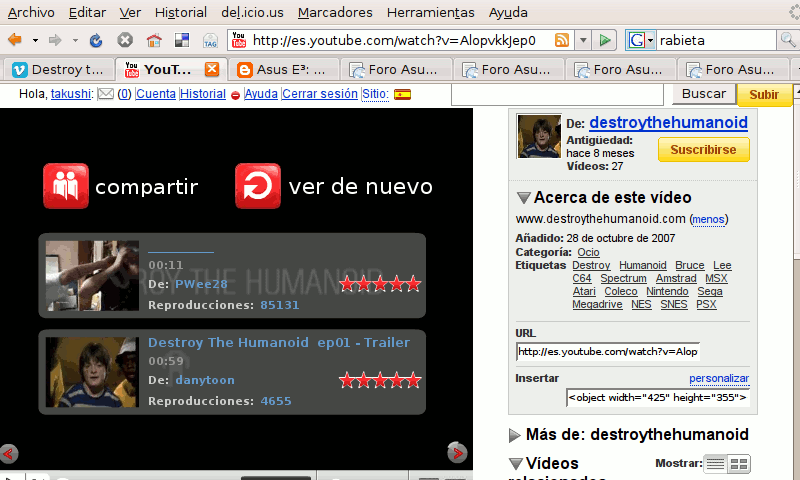Open the search engine selector dropdown

(x=651, y=40)
